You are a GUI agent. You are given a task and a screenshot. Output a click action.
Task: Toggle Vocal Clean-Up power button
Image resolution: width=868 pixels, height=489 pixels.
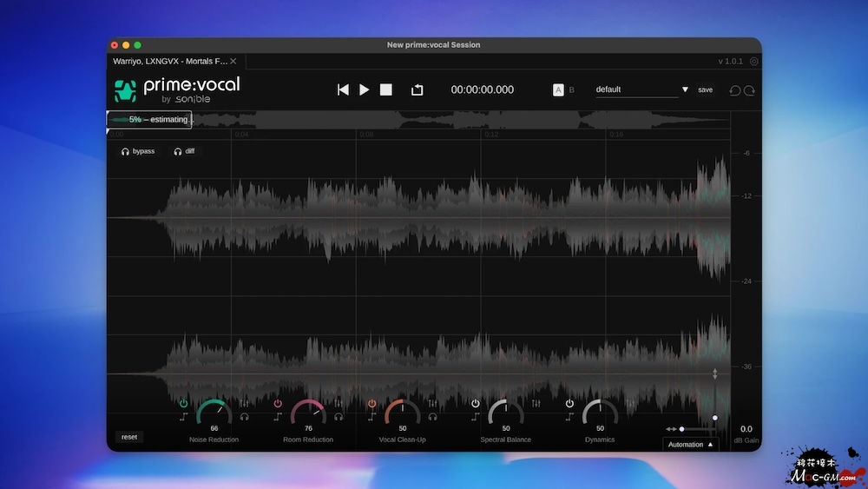tap(372, 404)
